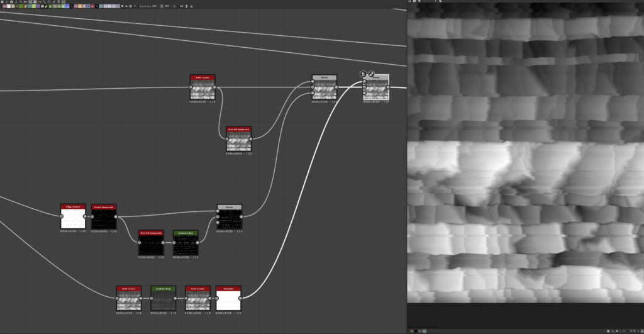Select the Blur HQ Grayscale node next to the middle Gradient Map
This screenshot has height=334, width=644.
[x=151, y=243]
